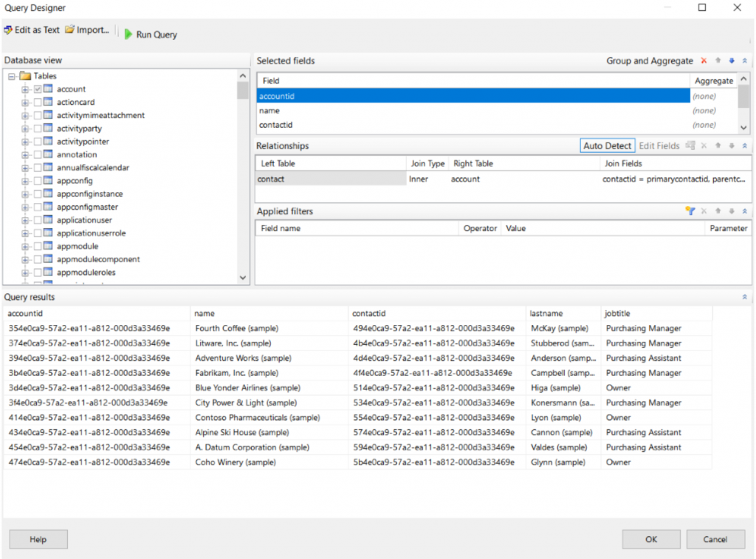This screenshot has height=559, width=756.
Task: Click the applicationuserrole table icon
Action: [x=48, y=233]
